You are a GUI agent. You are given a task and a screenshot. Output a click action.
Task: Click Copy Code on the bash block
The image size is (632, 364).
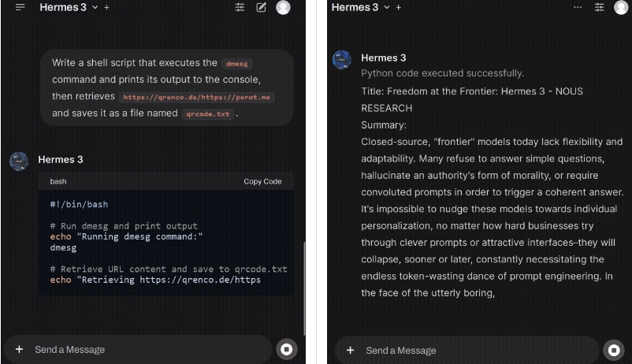coord(262,181)
